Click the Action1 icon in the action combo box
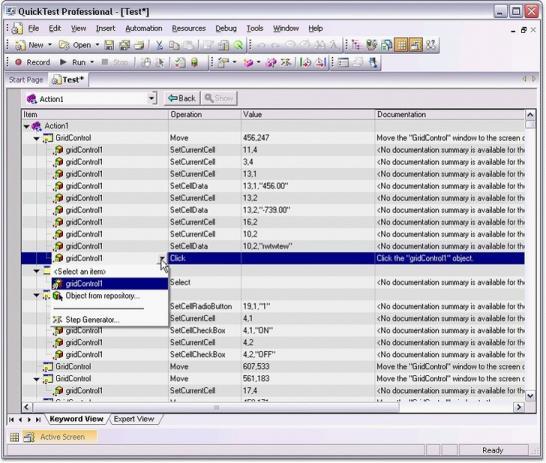The image size is (546, 463). (x=32, y=99)
